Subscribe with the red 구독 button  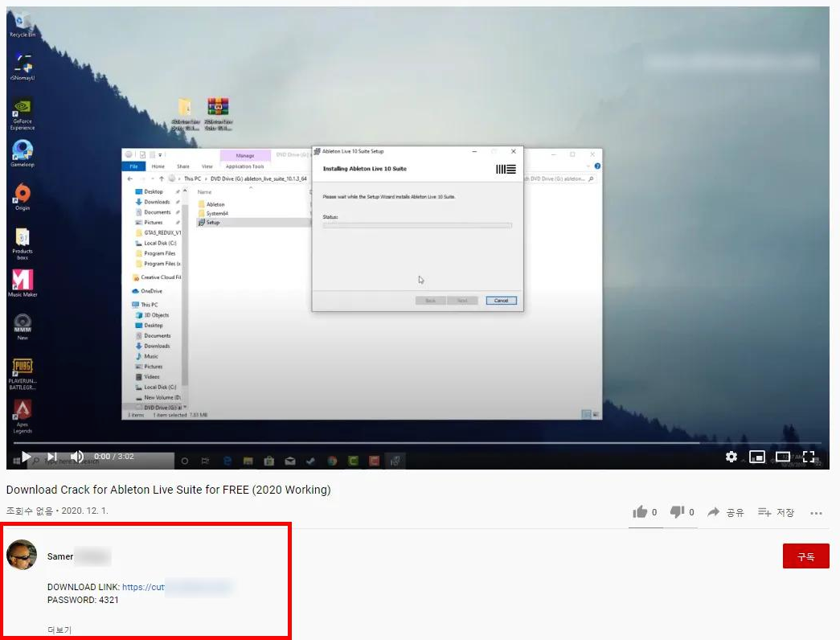pos(805,556)
